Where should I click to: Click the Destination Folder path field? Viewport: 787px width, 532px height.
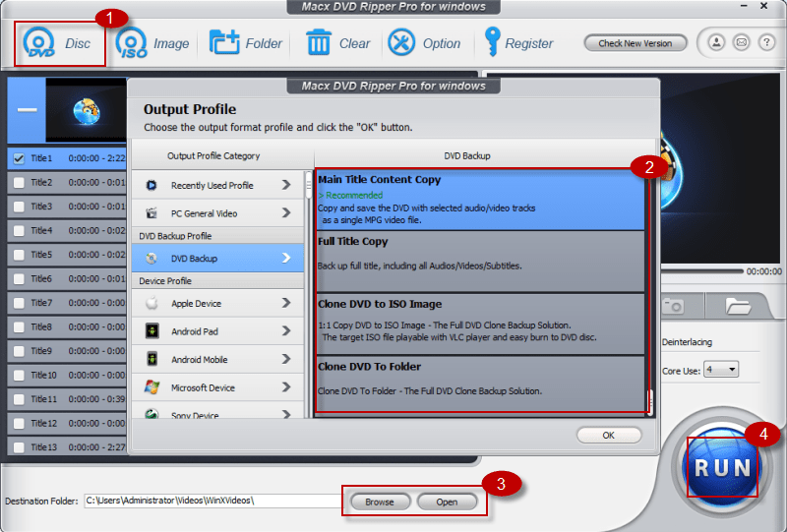point(212,501)
